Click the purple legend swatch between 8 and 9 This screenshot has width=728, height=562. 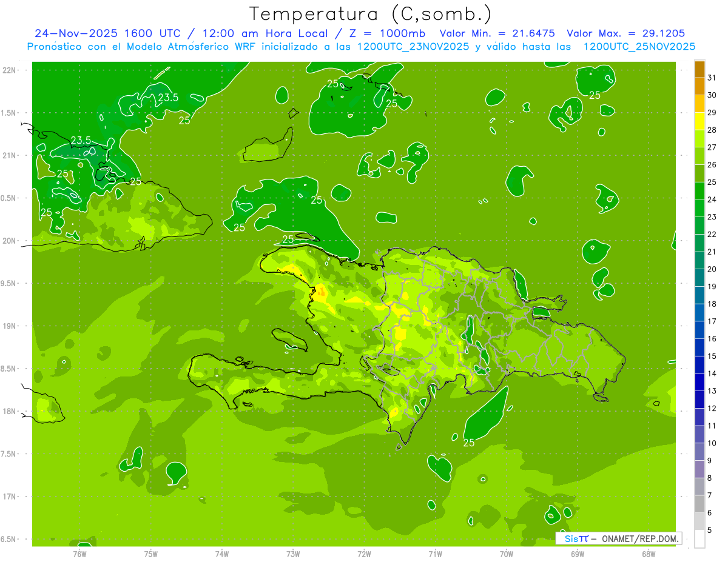pos(699,470)
